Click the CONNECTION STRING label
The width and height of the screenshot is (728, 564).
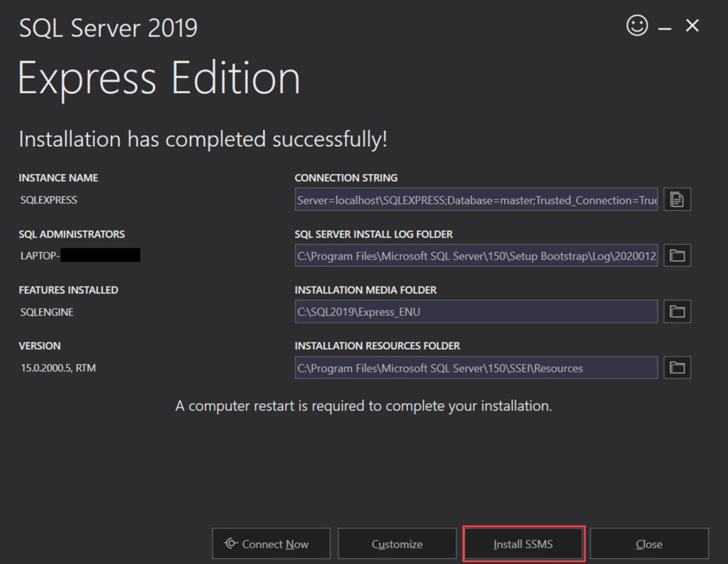tap(346, 178)
